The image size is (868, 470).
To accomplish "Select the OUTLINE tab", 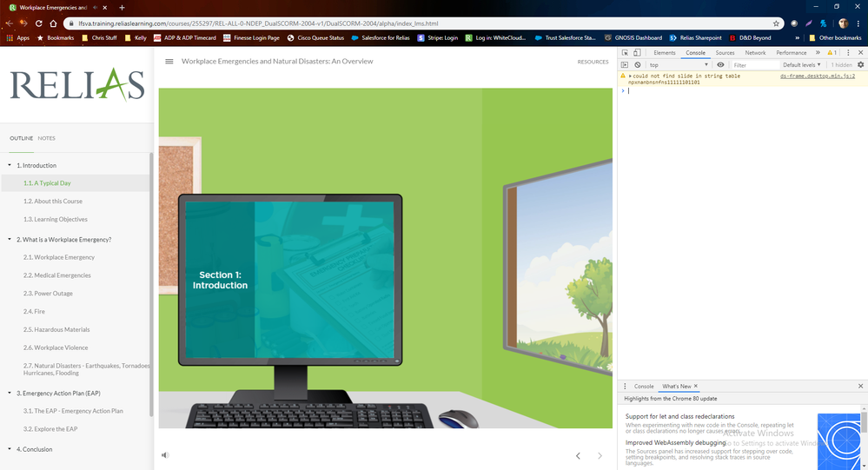I will pos(21,138).
